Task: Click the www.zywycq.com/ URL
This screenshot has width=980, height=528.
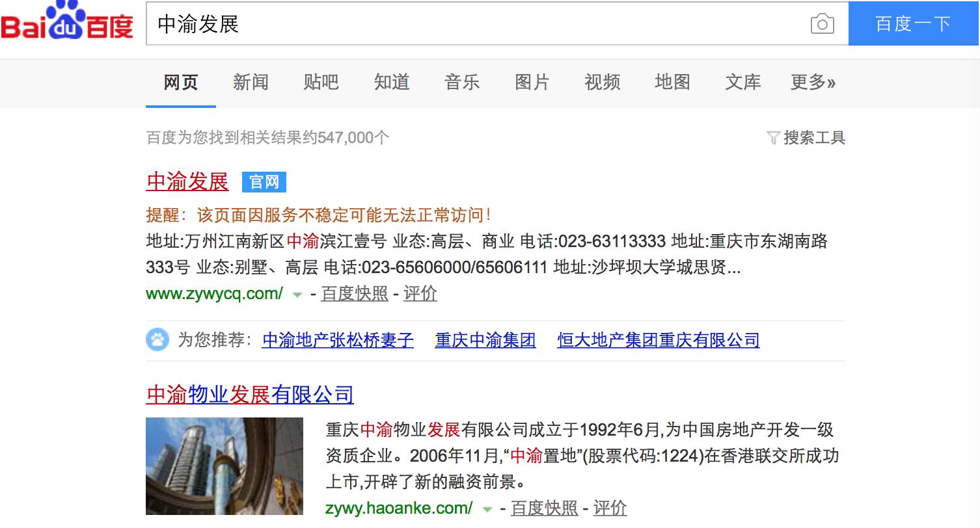Action: [x=215, y=294]
